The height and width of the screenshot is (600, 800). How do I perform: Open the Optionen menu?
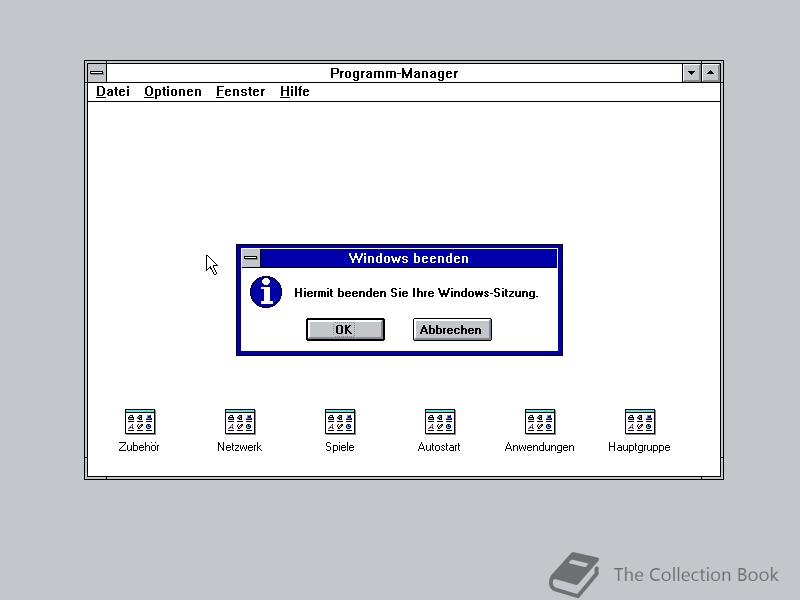click(172, 92)
